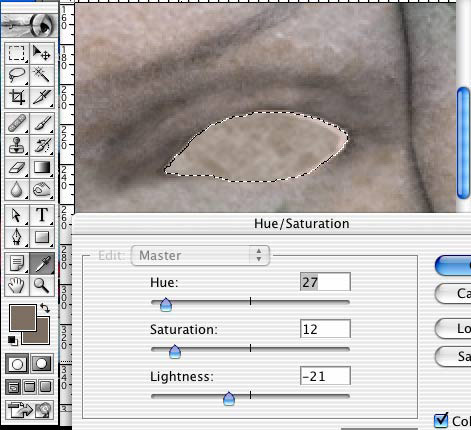Pick the Pen tool
This screenshot has width=471, height=430.
pos(17,237)
